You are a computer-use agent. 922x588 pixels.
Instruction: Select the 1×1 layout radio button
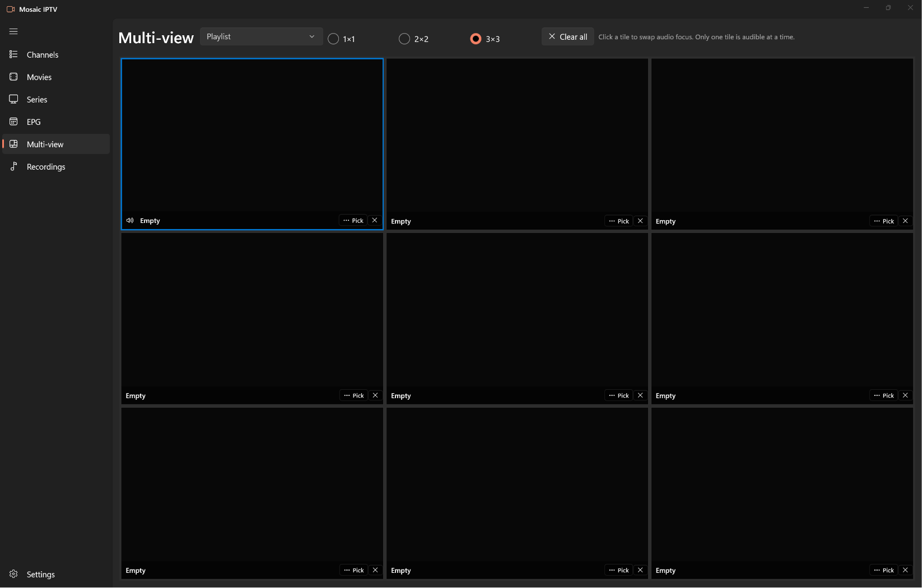tap(342, 39)
